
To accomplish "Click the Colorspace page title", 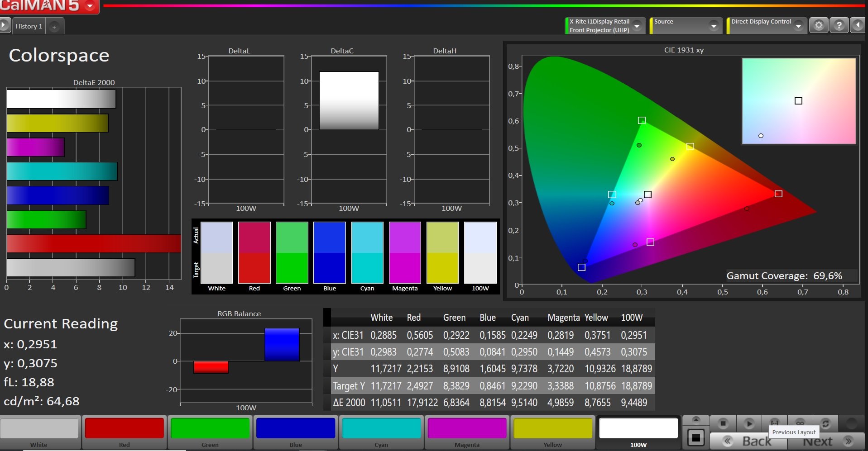I will 59,56.
